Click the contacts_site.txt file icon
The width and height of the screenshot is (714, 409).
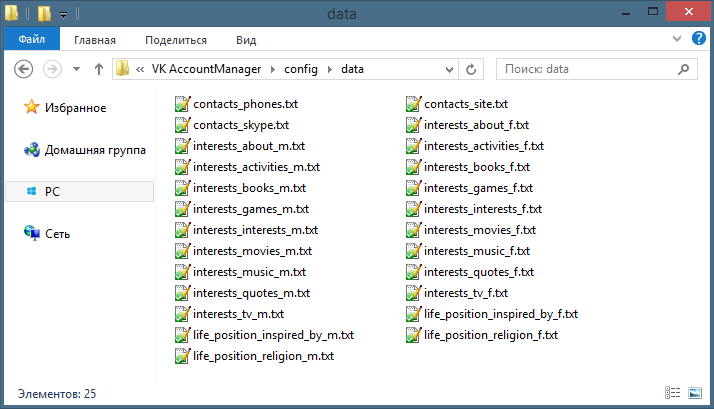click(x=413, y=104)
